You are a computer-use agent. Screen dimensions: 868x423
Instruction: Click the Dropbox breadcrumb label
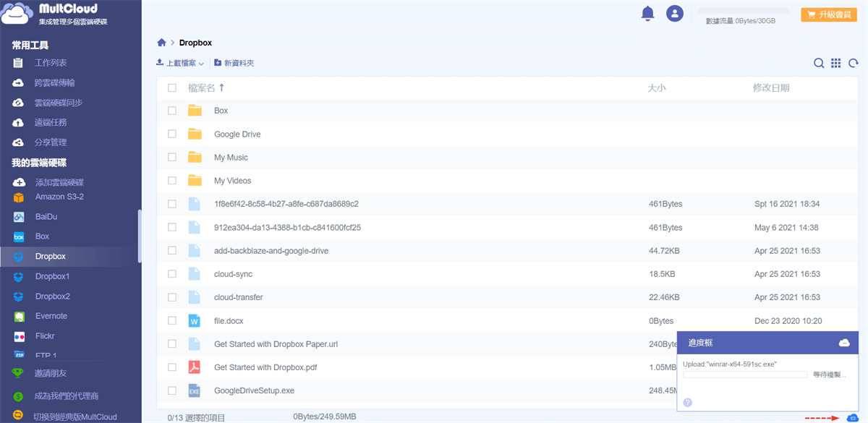coord(195,43)
